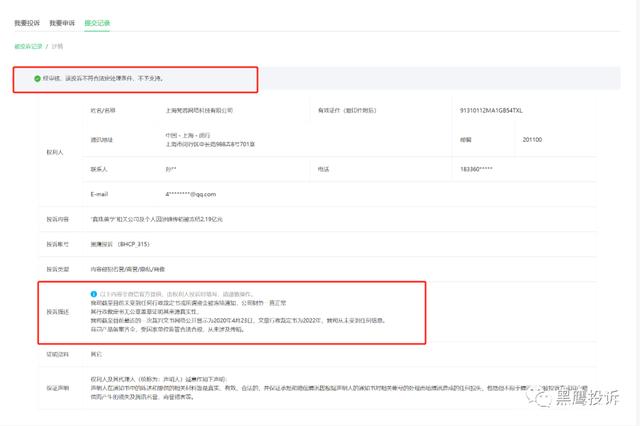
Task: Select the 提交记录 tab
Action: [97, 23]
